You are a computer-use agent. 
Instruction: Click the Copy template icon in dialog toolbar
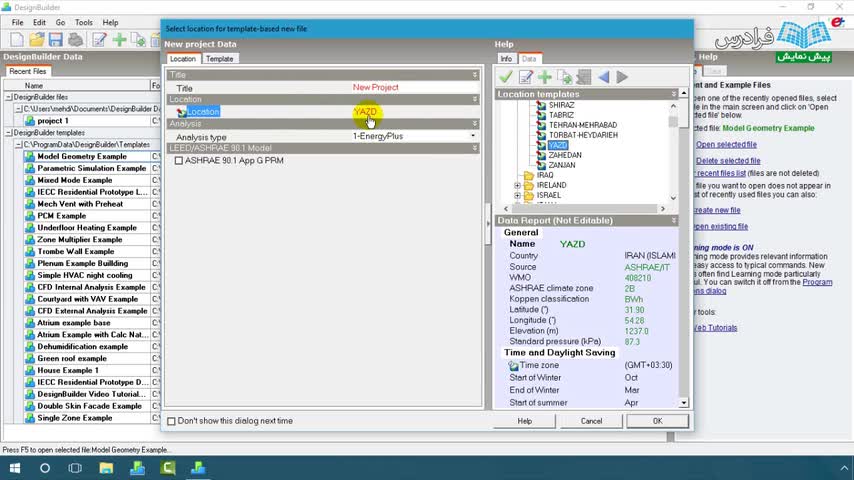[564, 77]
